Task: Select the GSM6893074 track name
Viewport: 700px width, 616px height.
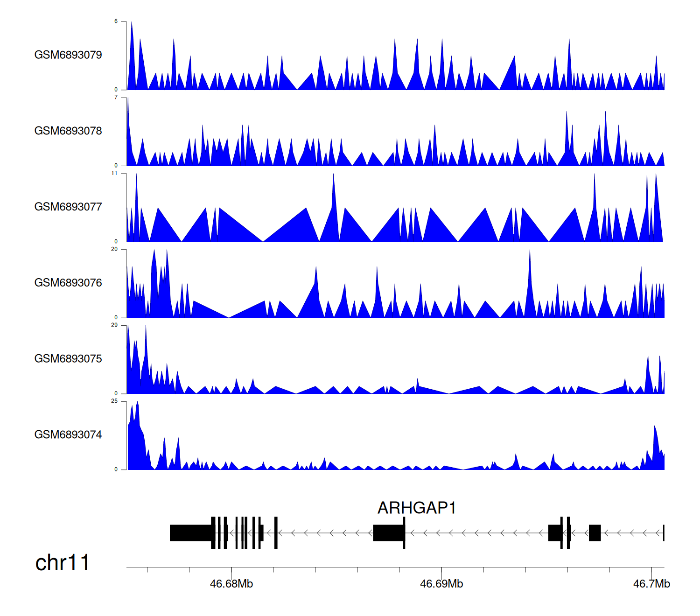Action: pyautogui.click(x=68, y=435)
